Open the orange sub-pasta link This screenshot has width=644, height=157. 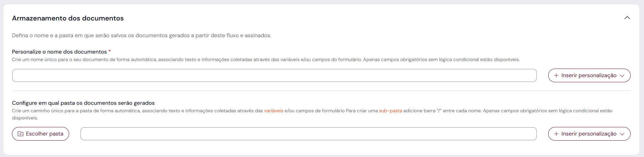coord(390,111)
